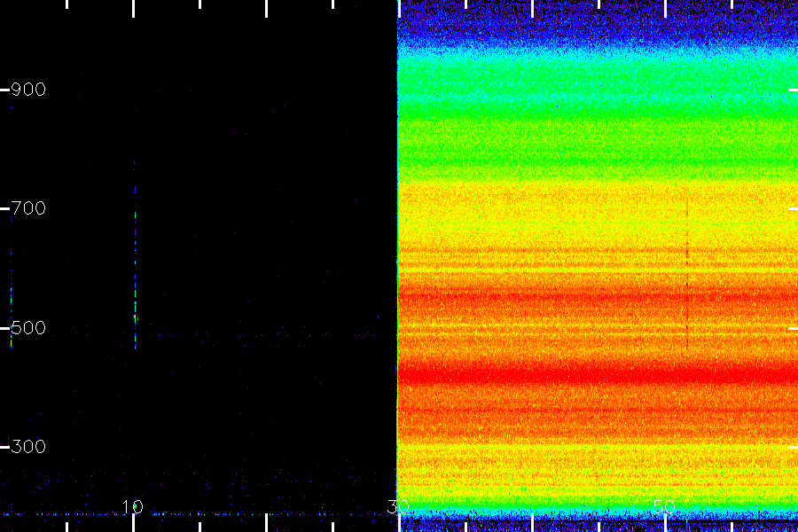Click the 30 x-axis label
The width and height of the screenshot is (798, 532).
coord(398,506)
